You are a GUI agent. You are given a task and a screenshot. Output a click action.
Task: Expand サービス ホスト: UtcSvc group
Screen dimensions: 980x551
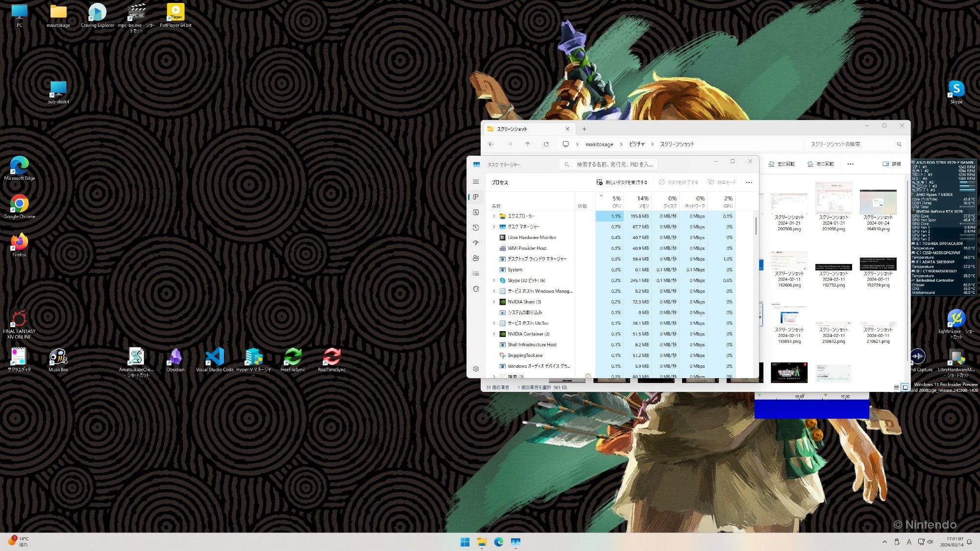[494, 323]
